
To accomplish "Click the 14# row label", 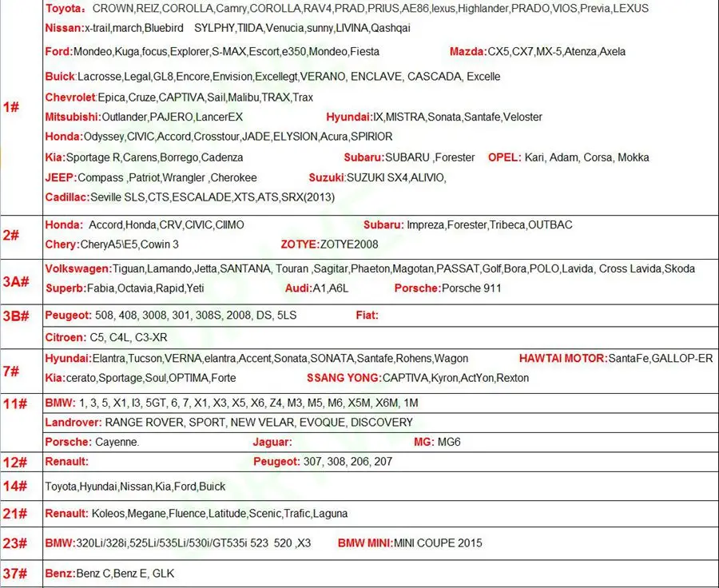I will tap(14, 486).
